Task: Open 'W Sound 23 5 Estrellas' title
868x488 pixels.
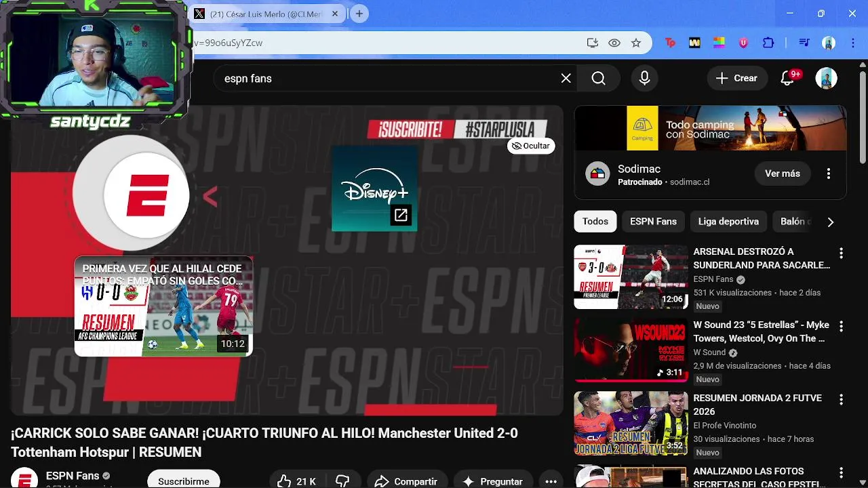Action: click(761, 331)
